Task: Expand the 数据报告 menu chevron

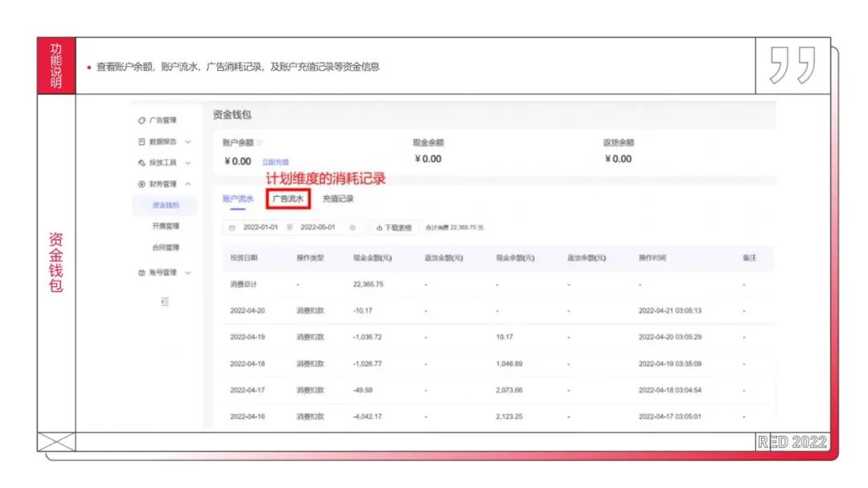Action: 188,141
